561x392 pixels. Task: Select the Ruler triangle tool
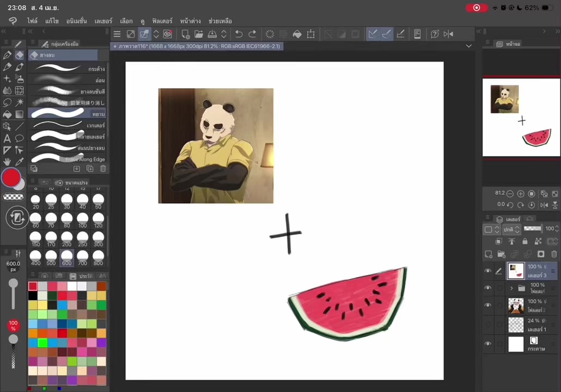(x=7, y=150)
